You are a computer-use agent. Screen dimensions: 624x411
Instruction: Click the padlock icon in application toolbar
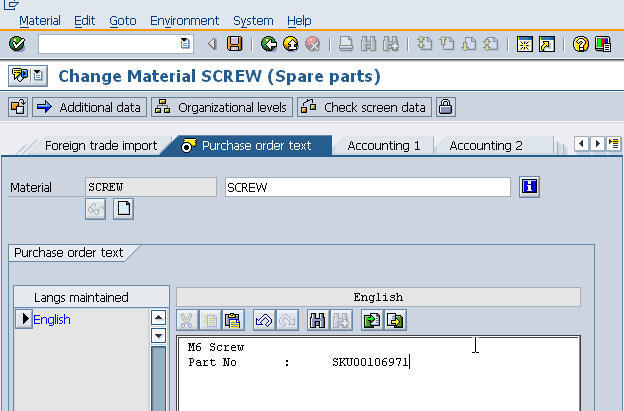(445, 107)
